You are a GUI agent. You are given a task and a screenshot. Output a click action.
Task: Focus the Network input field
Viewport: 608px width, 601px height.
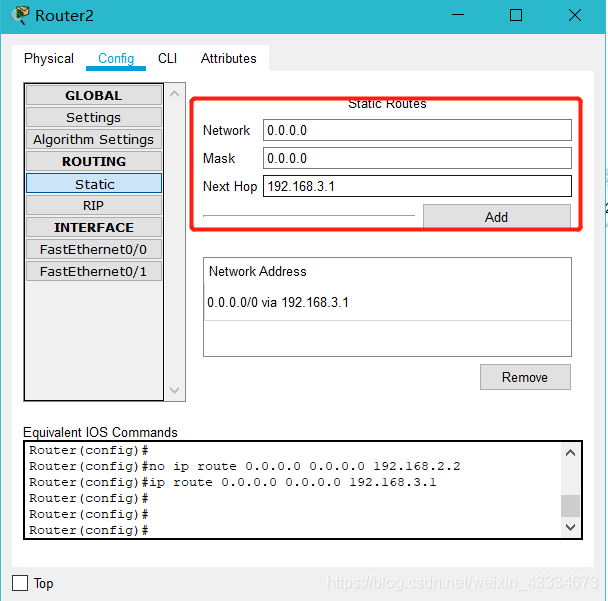417,130
